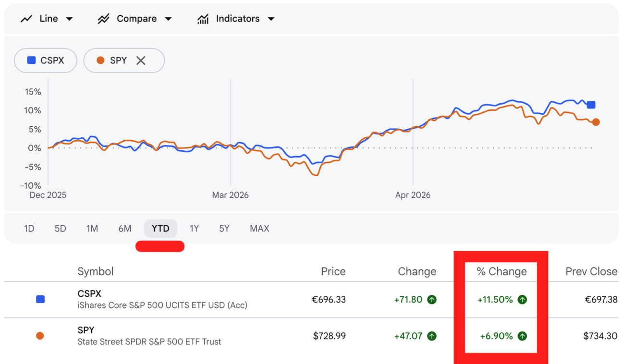
Task: Sort by % Change column header
Action: 501,271
